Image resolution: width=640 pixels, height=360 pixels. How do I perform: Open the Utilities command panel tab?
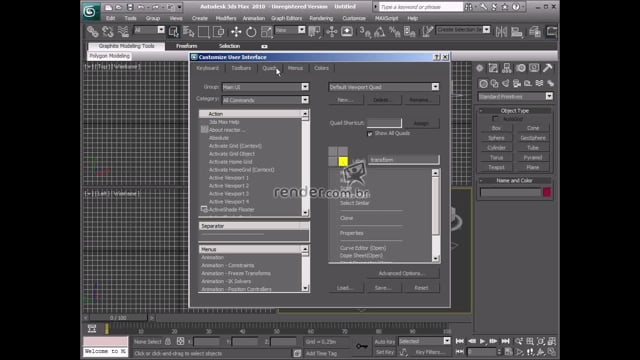point(547,68)
